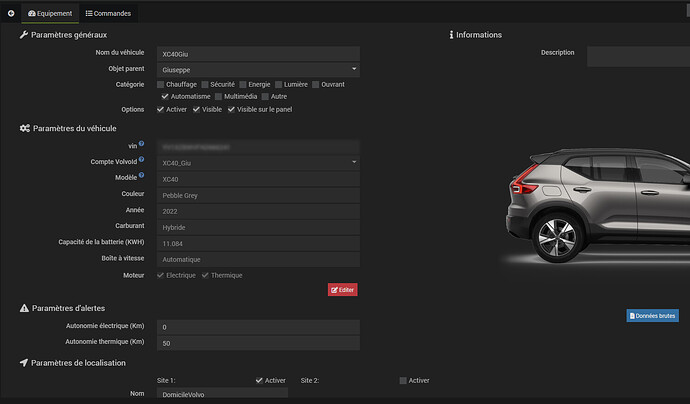690x404 pixels.
Task: Toggle the Chauffage category checkbox
Action: [x=161, y=84]
